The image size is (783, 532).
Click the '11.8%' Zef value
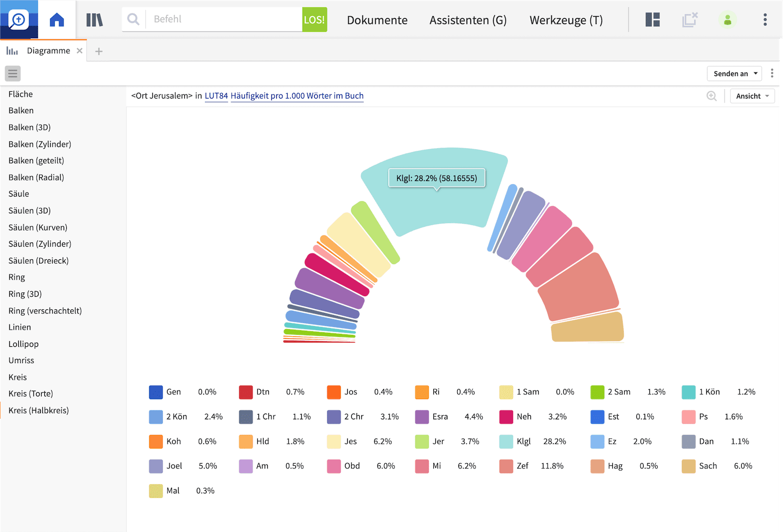coord(552,466)
